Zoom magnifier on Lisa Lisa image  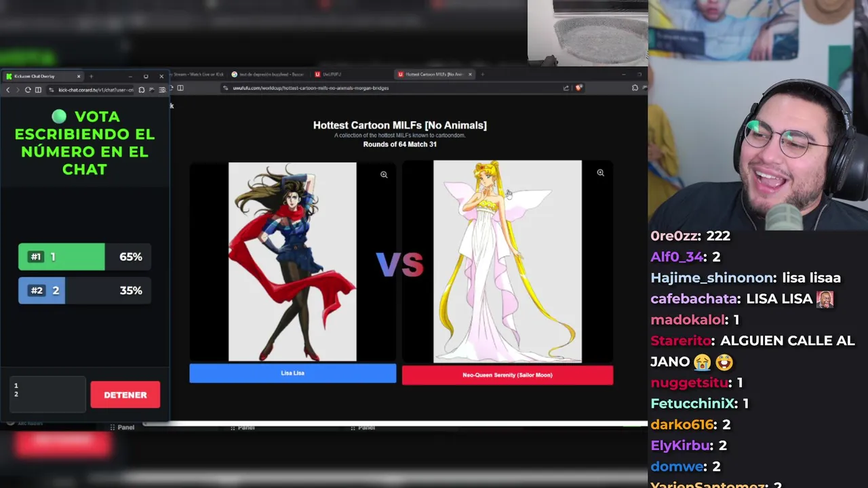click(x=384, y=175)
